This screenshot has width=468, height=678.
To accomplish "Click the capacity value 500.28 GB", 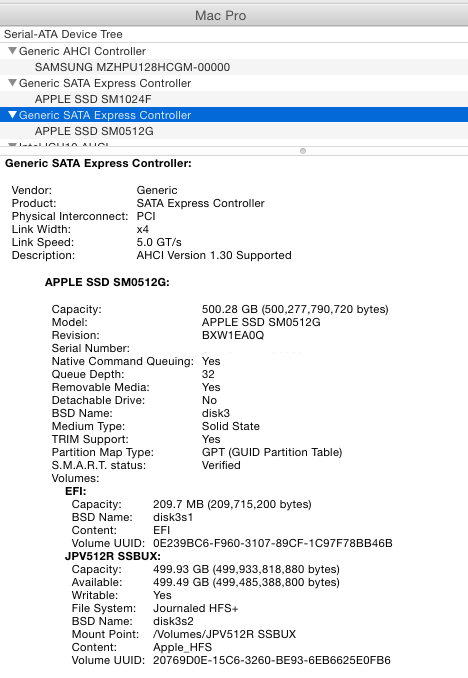I will [295, 310].
